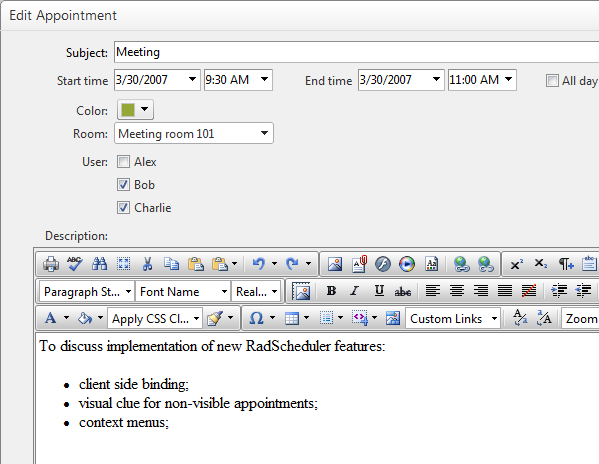Run the spell check tool

tap(75, 264)
